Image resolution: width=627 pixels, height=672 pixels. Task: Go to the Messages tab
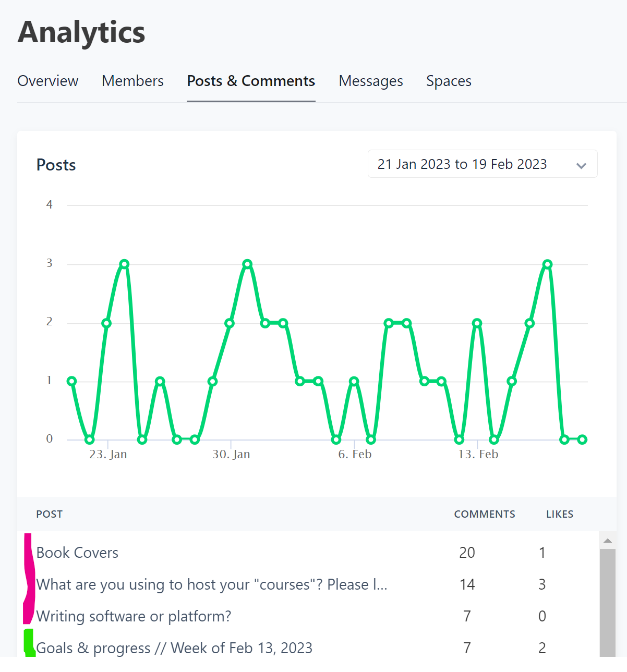370,81
